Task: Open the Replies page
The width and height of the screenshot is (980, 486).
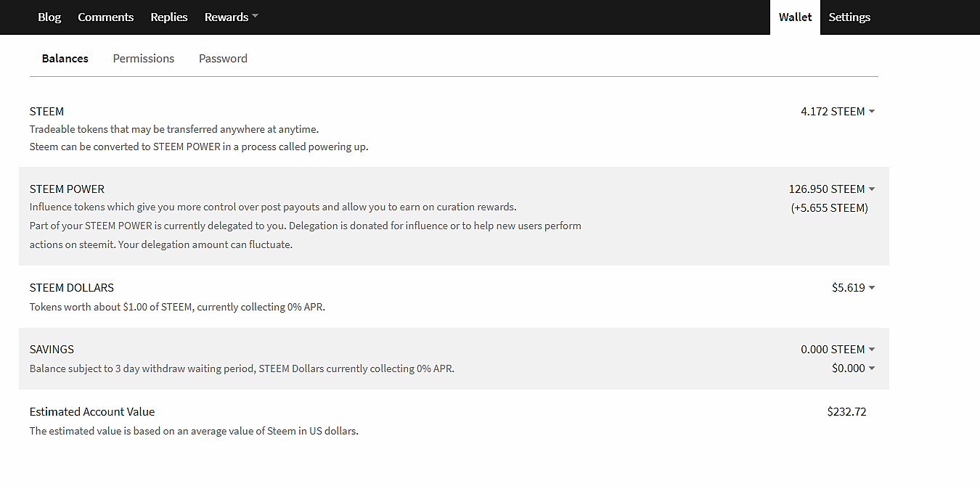Action: (x=169, y=17)
